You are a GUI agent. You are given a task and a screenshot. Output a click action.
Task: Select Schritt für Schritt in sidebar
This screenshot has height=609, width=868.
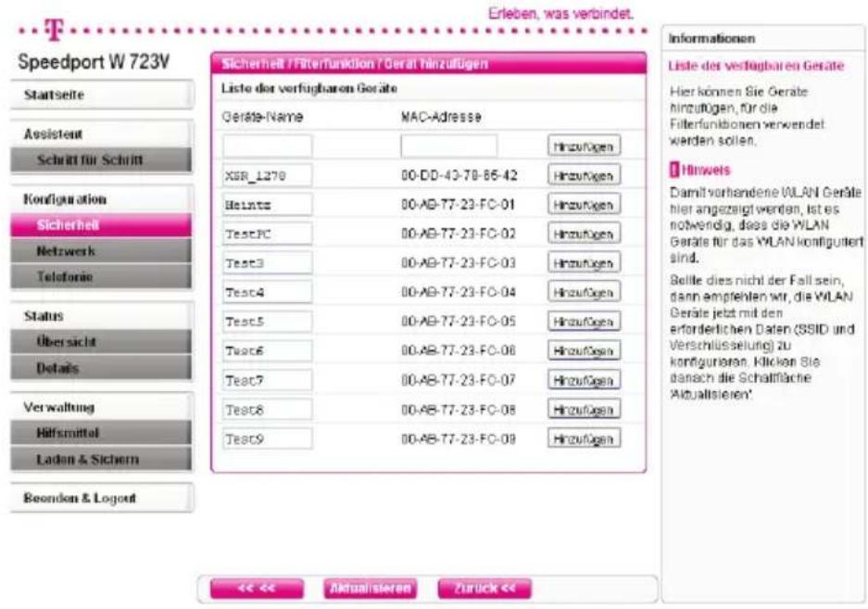tap(102, 160)
